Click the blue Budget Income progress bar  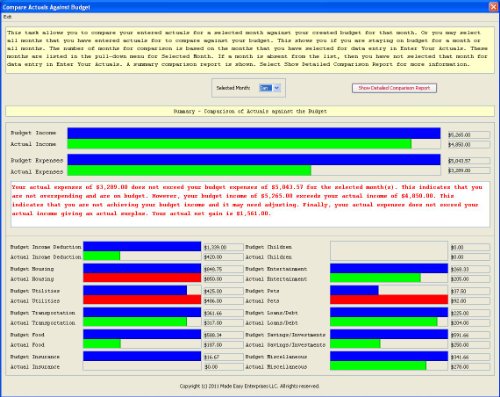(254, 133)
